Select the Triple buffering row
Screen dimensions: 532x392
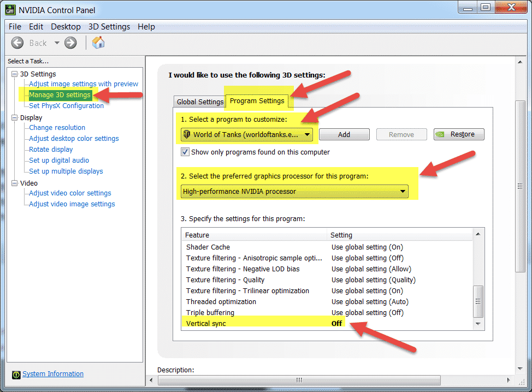[327, 312]
